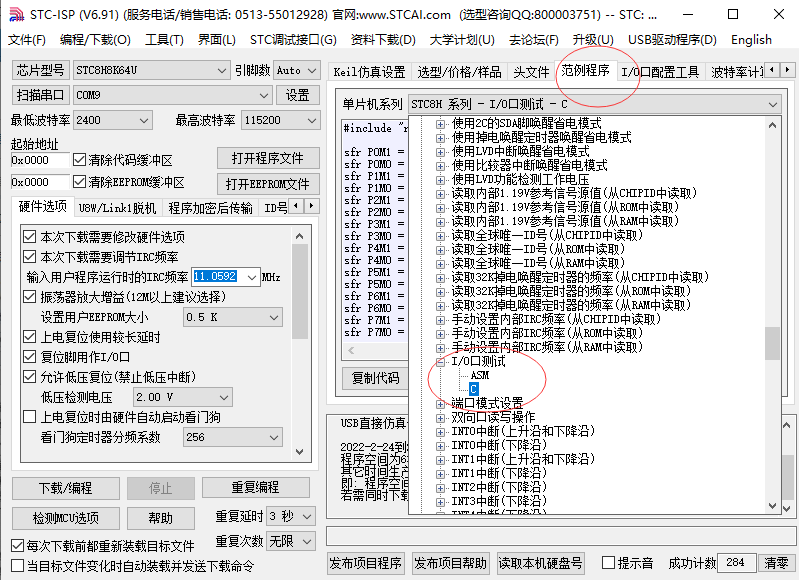Expand the 端口模式设置 tree node
The width and height of the screenshot is (799, 580).
pos(440,404)
